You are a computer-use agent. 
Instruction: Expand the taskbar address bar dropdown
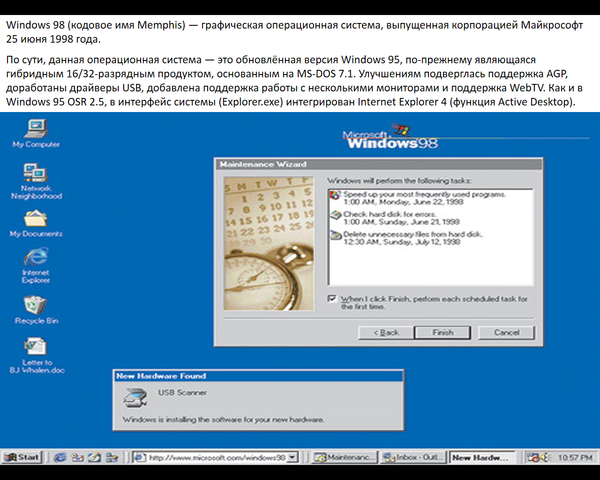pyautogui.click(x=295, y=457)
